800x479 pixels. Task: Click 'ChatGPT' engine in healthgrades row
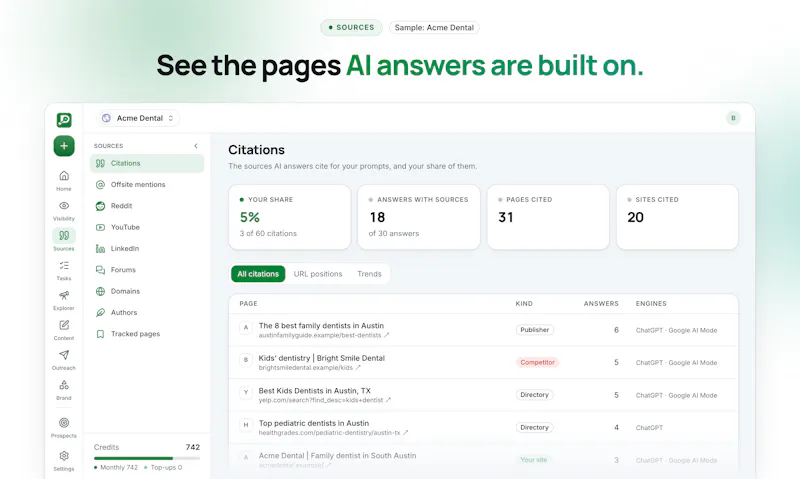[649, 428]
